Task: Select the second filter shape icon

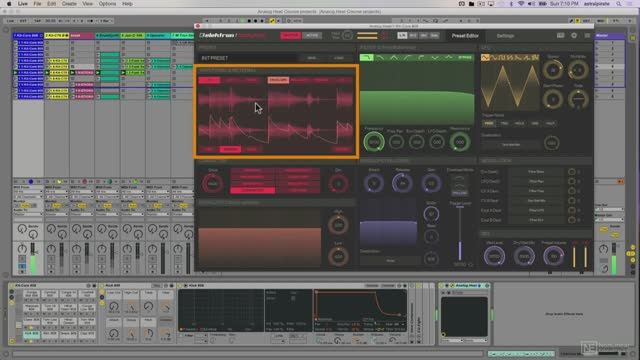Action: [380, 58]
